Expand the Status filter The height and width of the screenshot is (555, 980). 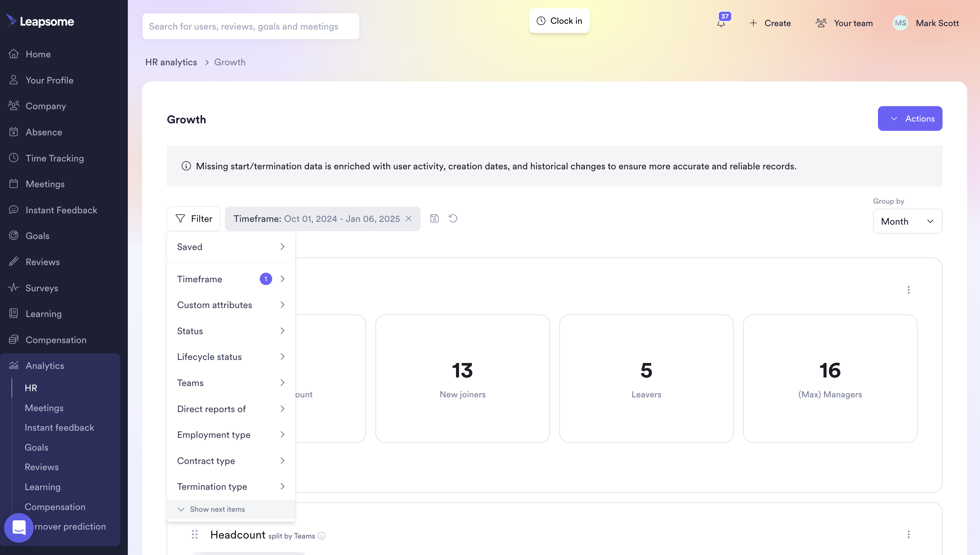(231, 331)
